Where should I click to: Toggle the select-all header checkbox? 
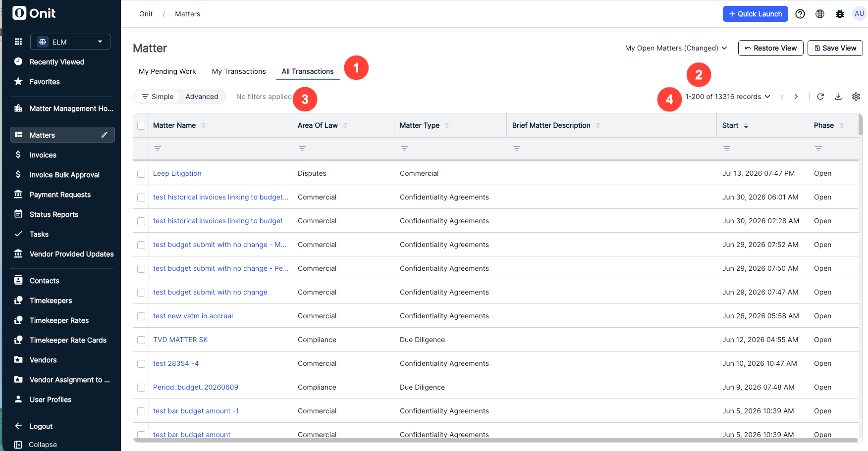pyautogui.click(x=141, y=126)
